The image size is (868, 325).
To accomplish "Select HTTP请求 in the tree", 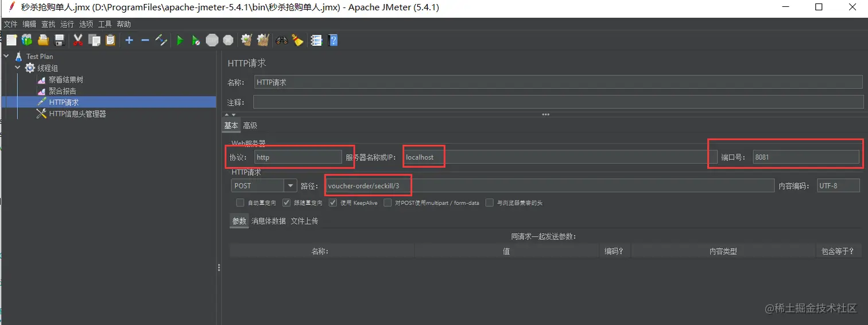I will click(64, 102).
